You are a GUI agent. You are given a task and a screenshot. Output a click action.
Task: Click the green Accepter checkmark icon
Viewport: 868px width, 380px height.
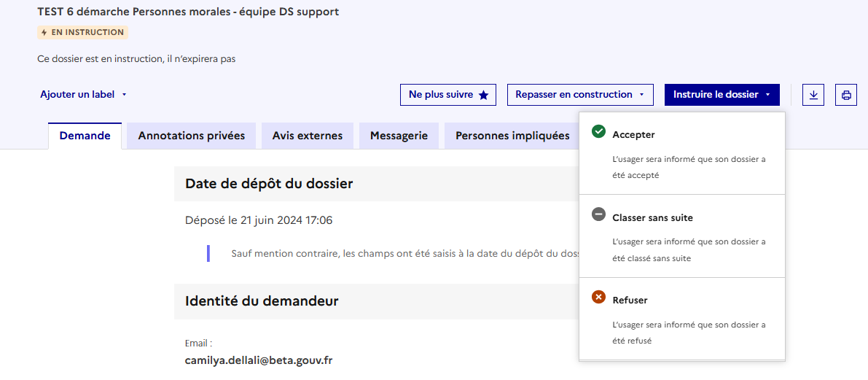[598, 132]
